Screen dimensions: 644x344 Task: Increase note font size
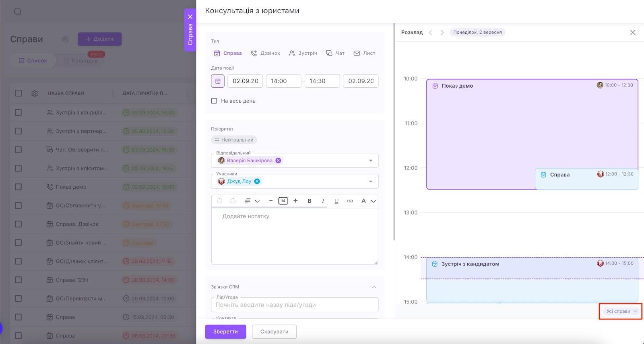295,201
